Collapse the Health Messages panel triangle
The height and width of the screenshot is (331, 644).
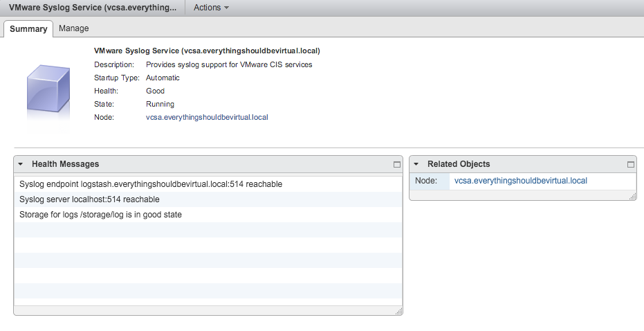point(21,165)
